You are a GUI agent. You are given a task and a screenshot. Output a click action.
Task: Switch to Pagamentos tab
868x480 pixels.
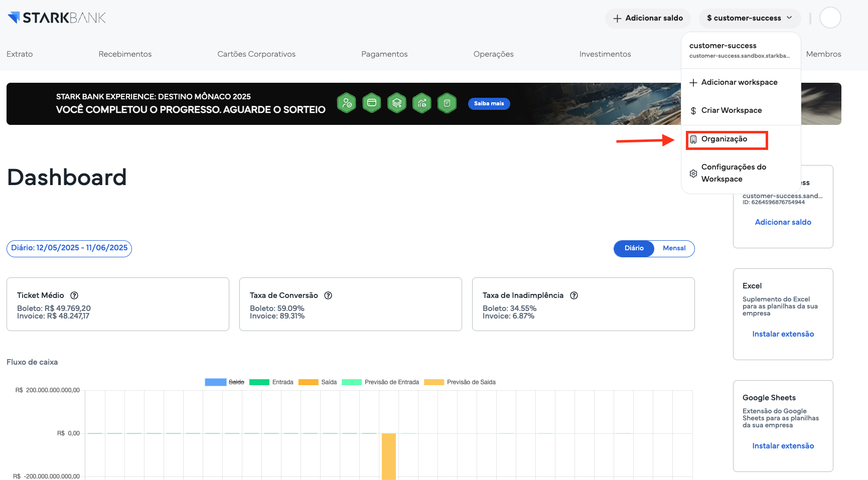(384, 54)
